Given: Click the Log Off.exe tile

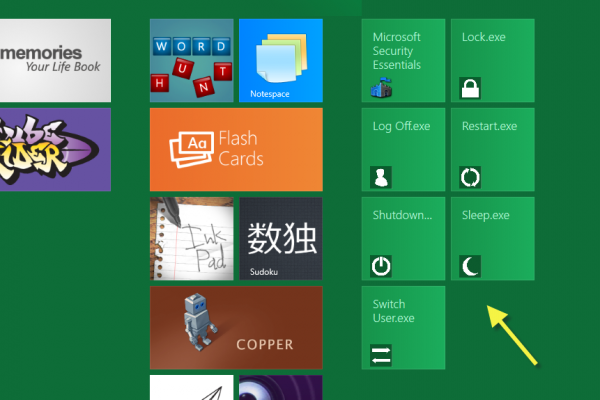Looking at the screenshot, I should 403,150.
